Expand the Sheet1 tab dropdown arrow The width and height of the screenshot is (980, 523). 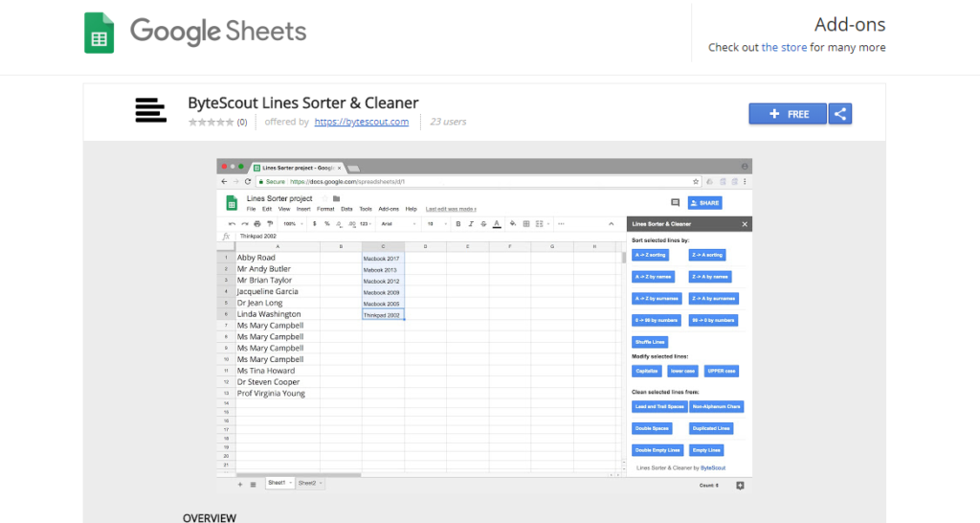[289, 484]
